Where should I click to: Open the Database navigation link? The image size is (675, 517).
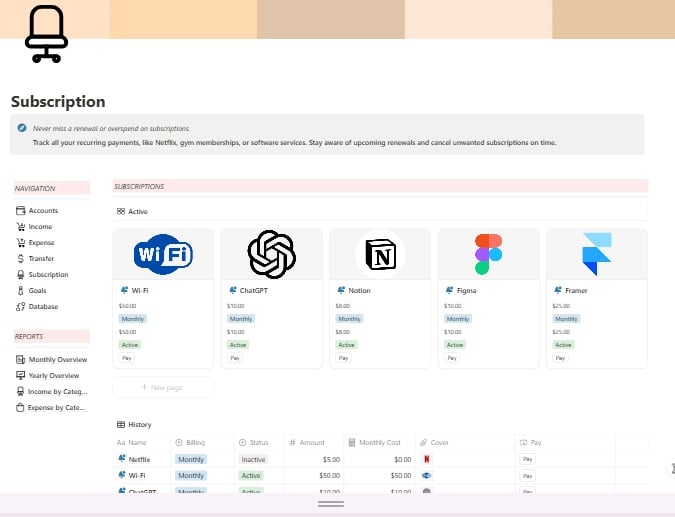[43, 306]
